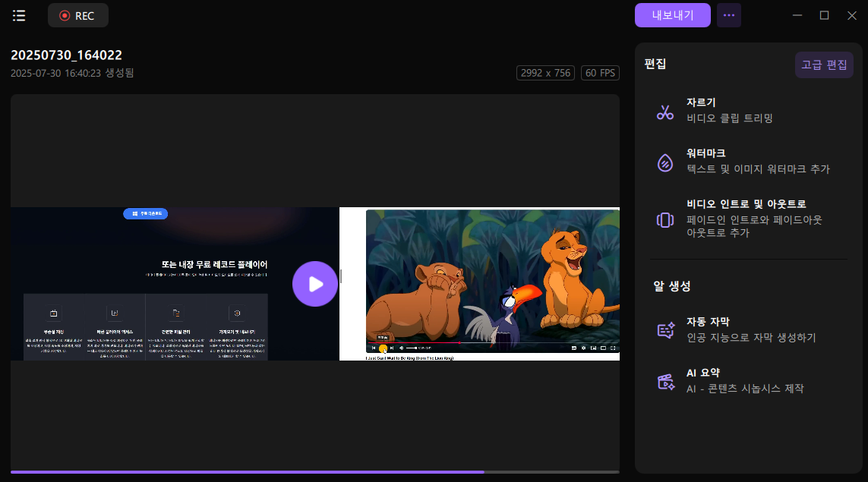Click the 편집 section header
868x482 pixels.
click(x=655, y=65)
